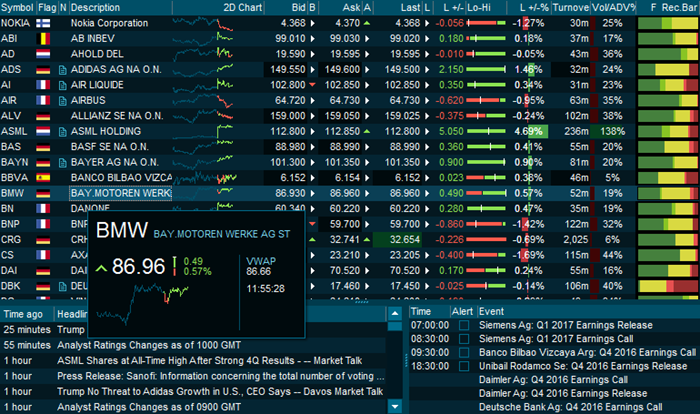Click the highlighted 32.654 last price for CRG
Image resolution: width=700 pixels, height=414 pixels.
[x=396, y=240]
